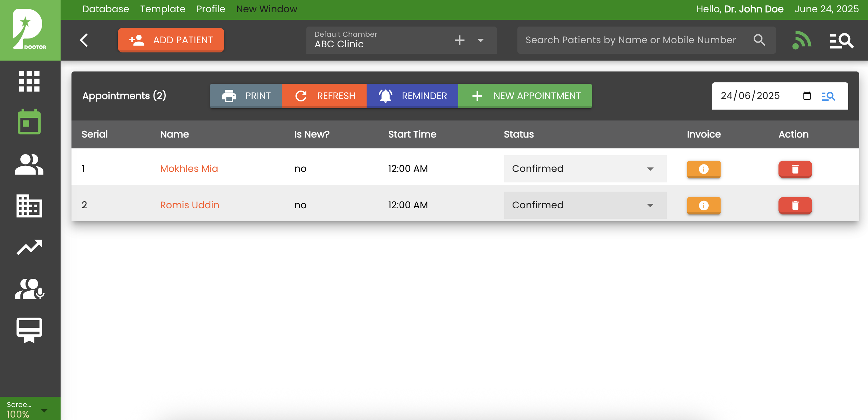Open the date picker calendar icon
Image resolution: width=868 pixels, height=420 pixels.
pyautogui.click(x=807, y=96)
